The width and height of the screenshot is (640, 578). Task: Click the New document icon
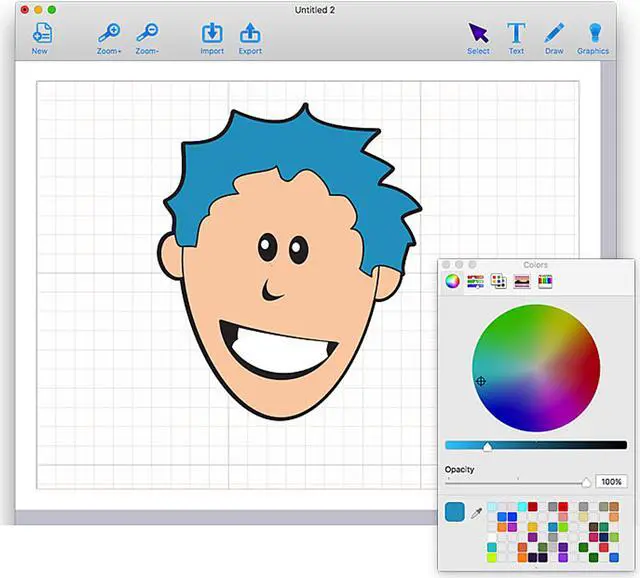tap(40, 33)
